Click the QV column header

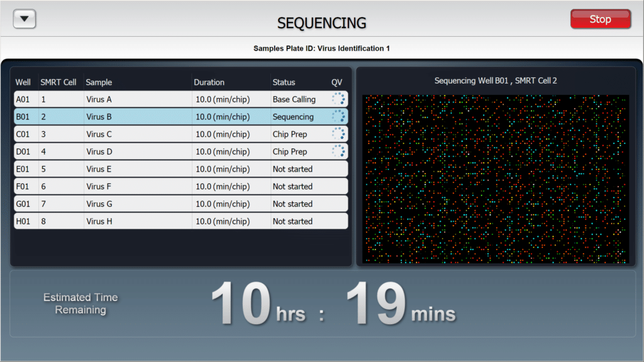coord(337,82)
